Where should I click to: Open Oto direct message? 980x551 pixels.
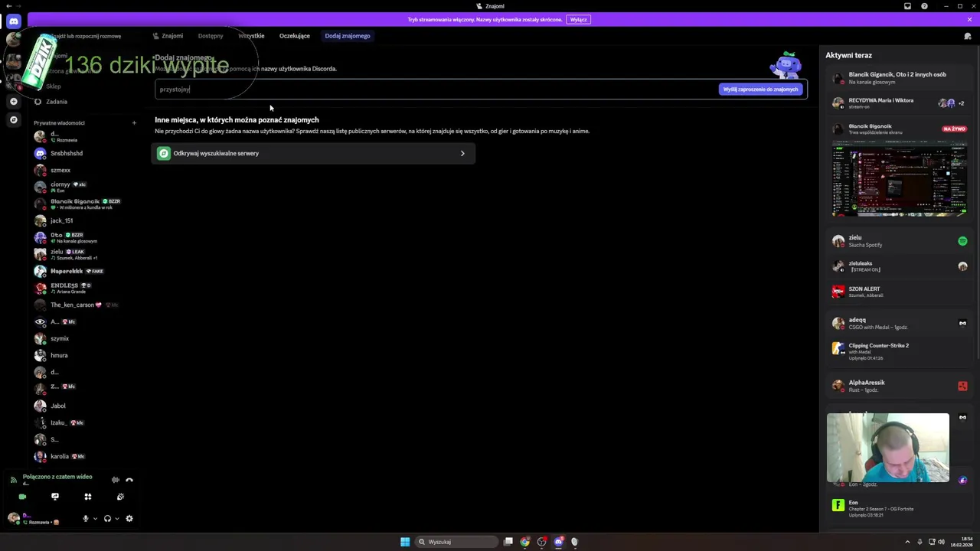click(84, 237)
